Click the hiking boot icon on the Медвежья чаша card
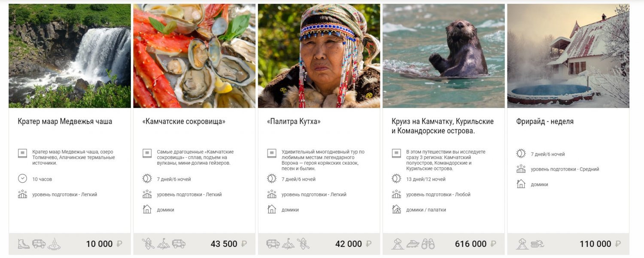This screenshot has width=644, height=258. tap(24, 244)
